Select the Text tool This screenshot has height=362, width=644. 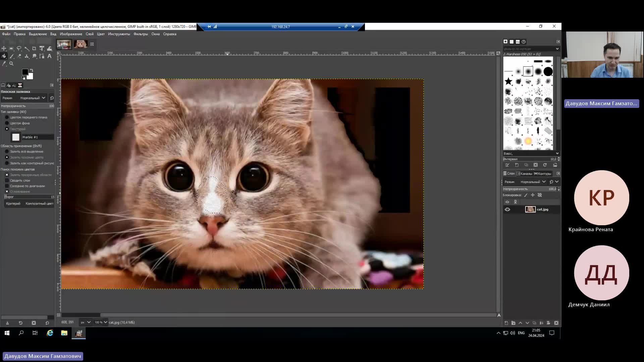pyautogui.click(x=50, y=56)
